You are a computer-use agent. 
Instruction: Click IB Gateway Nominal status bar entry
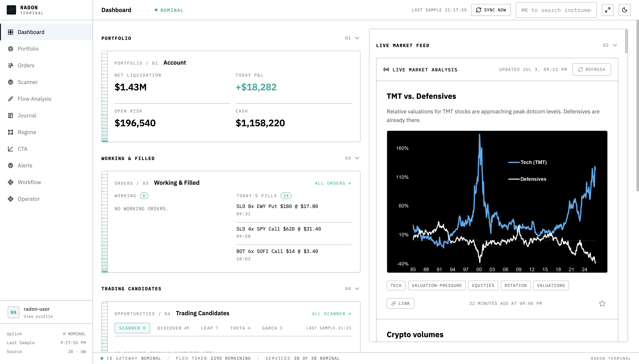(131, 358)
